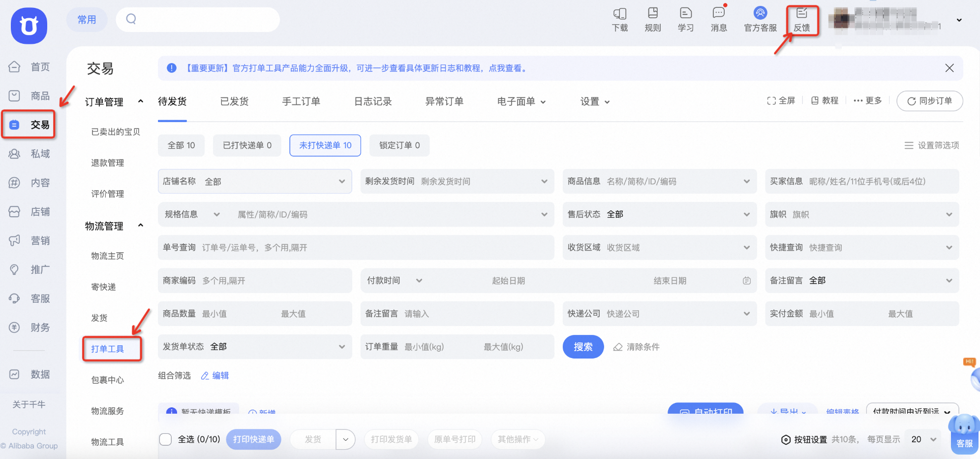This screenshot has width=980, height=459.
Task: Go to 首页 home in sidebar
Action: pyautogui.click(x=30, y=67)
